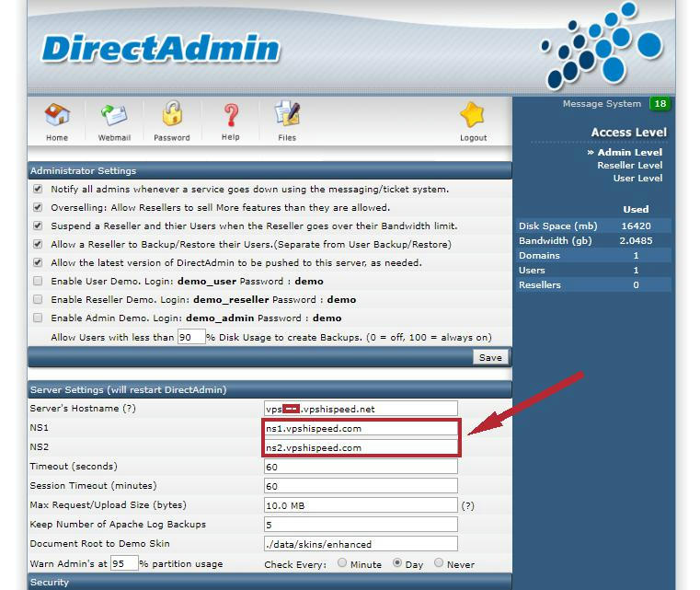This screenshot has width=700, height=590.
Task: Click the Home label in toolbar
Action: [57, 137]
